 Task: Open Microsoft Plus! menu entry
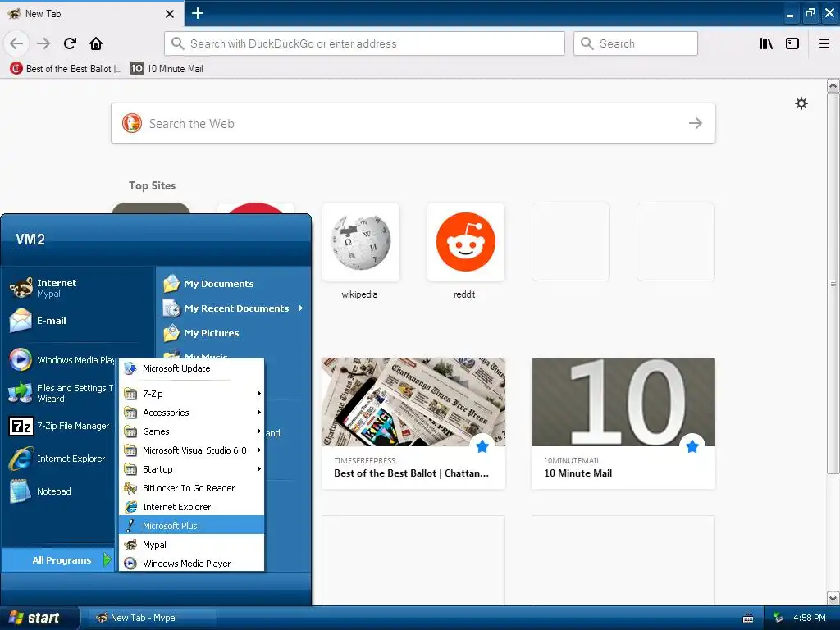click(x=192, y=526)
